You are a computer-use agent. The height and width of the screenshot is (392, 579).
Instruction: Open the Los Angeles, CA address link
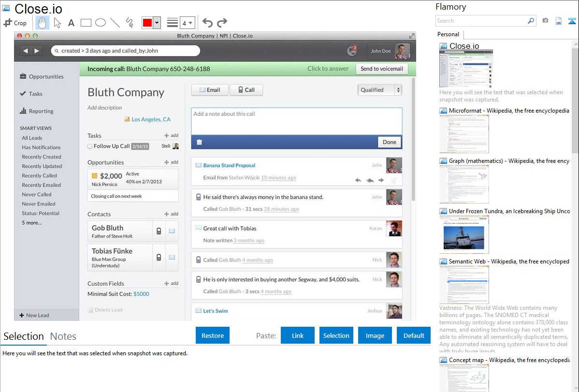point(151,119)
